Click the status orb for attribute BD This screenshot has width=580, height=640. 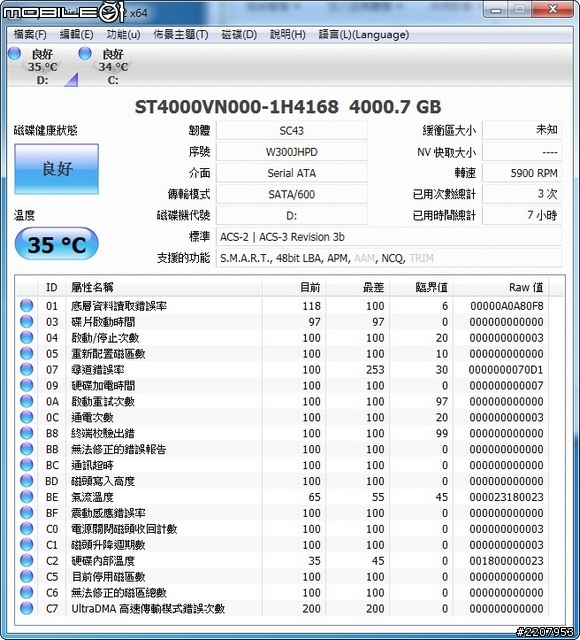coord(27,481)
